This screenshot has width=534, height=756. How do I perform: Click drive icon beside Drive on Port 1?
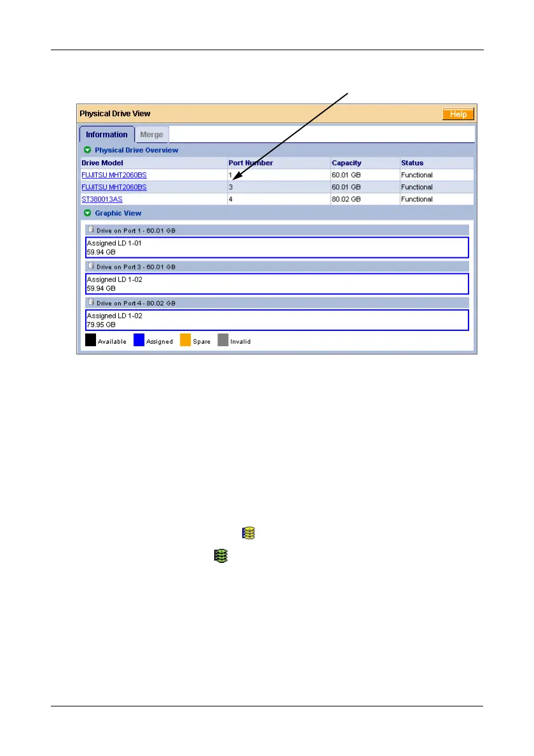pyautogui.click(x=91, y=229)
